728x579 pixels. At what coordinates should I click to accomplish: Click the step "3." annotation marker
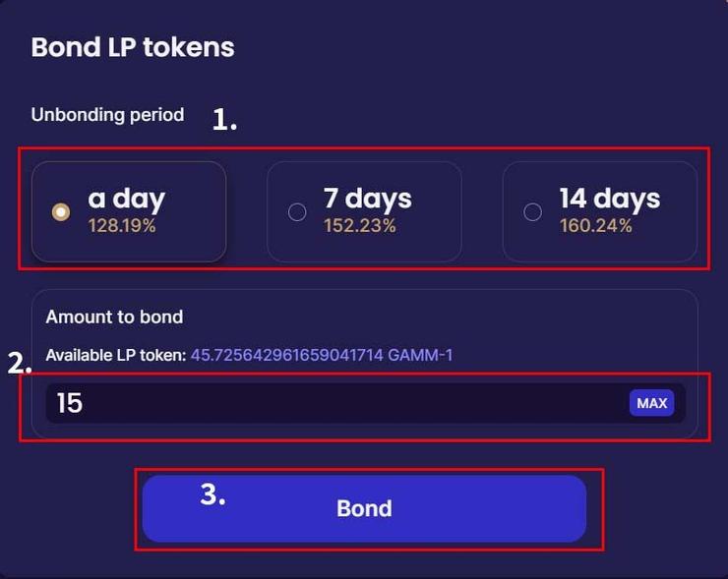(212, 494)
